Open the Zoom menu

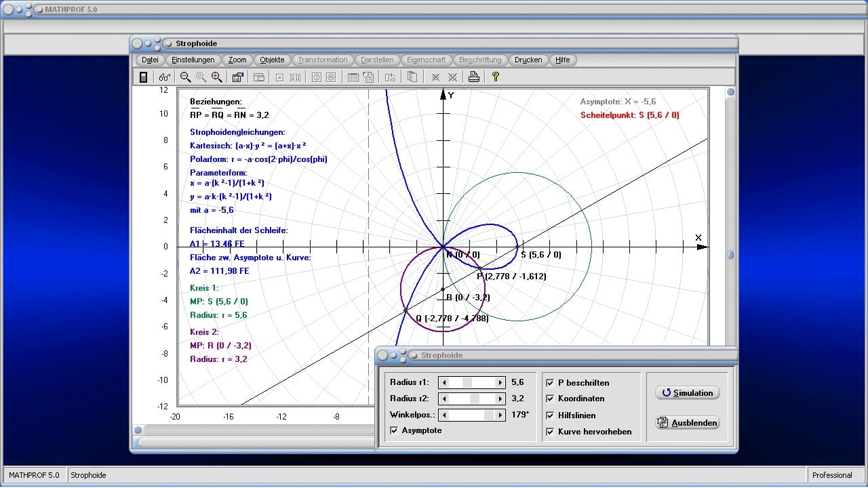pyautogui.click(x=237, y=60)
